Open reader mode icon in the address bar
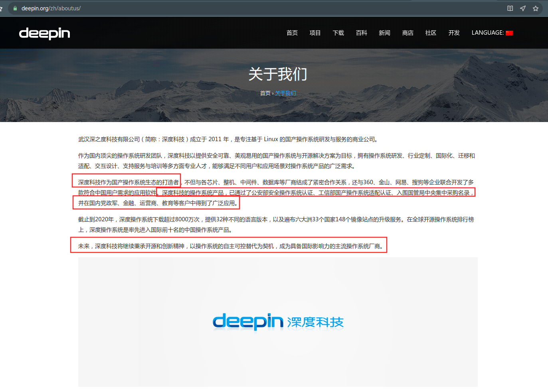Viewport: 548px width, 392px height. click(x=510, y=8)
